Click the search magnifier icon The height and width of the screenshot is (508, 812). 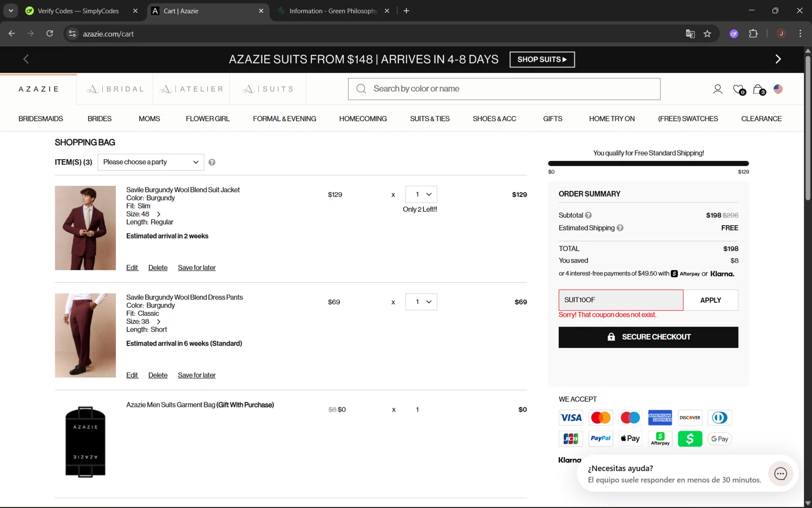[361, 89]
